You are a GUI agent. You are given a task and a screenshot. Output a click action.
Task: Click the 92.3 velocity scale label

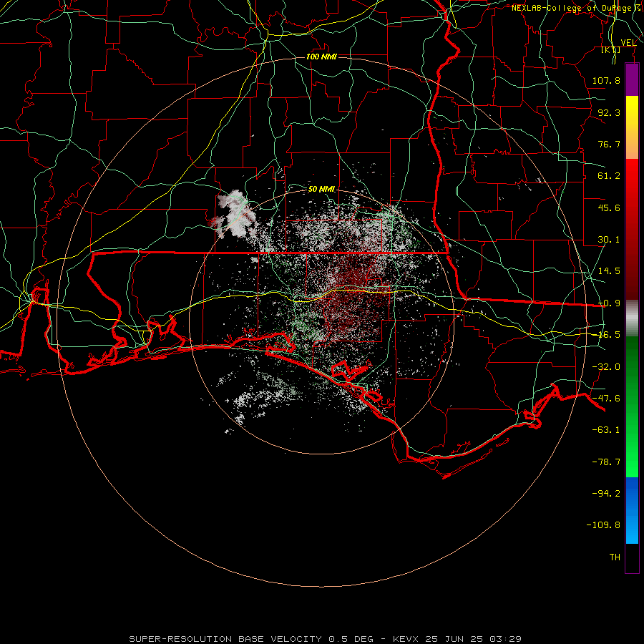click(609, 112)
